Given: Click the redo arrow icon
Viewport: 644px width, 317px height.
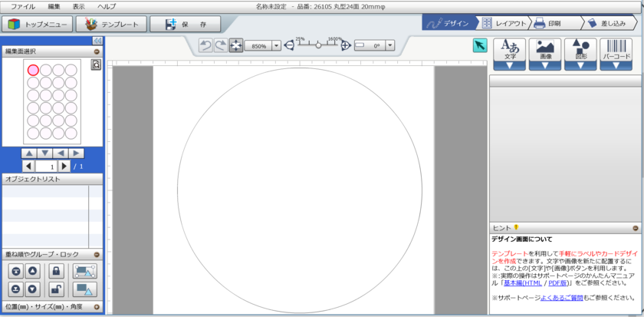Looking at the screenshot, I should point(220,45).
